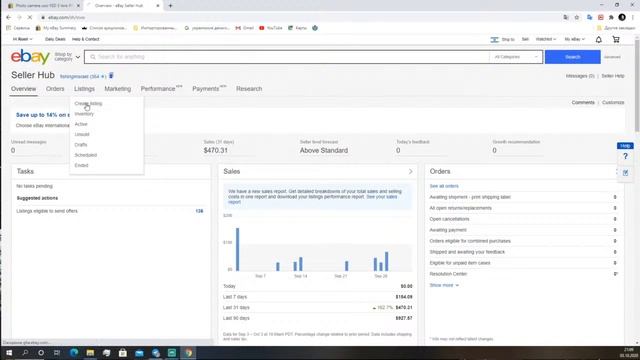Open Microsoft Store from taskbar
Viewport: 640px width, 360px height.
click(122, 353)
